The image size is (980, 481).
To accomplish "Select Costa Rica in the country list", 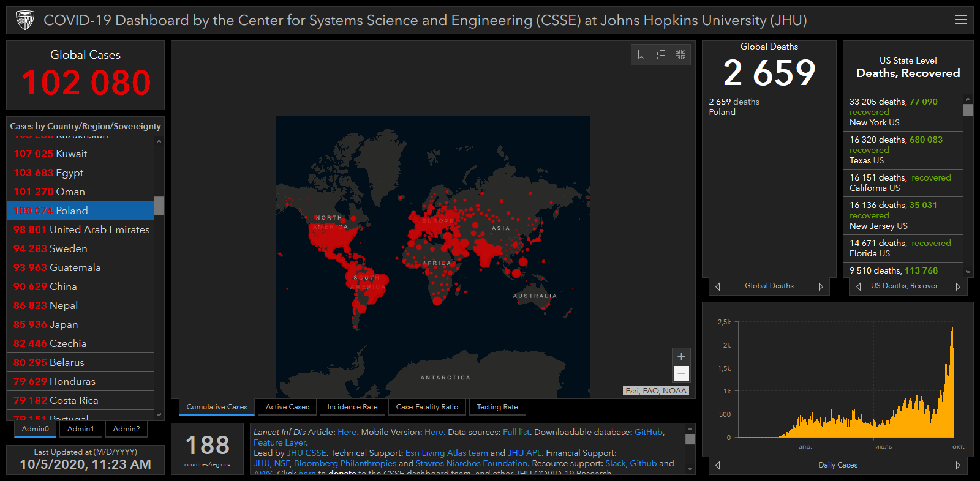I will tap(80, 400).
